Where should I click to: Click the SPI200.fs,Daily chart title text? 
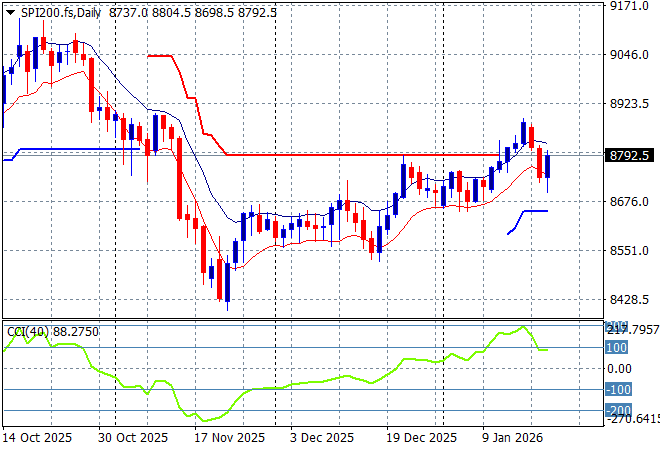(x=60, y=10)
